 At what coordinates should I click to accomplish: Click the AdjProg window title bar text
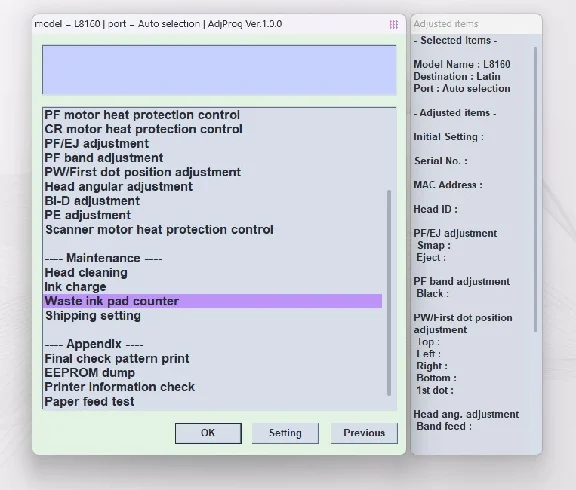[158, 24]
